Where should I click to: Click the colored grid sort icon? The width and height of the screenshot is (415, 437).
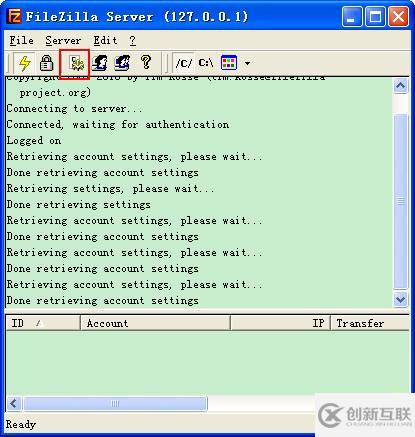[x=229, y=63]
